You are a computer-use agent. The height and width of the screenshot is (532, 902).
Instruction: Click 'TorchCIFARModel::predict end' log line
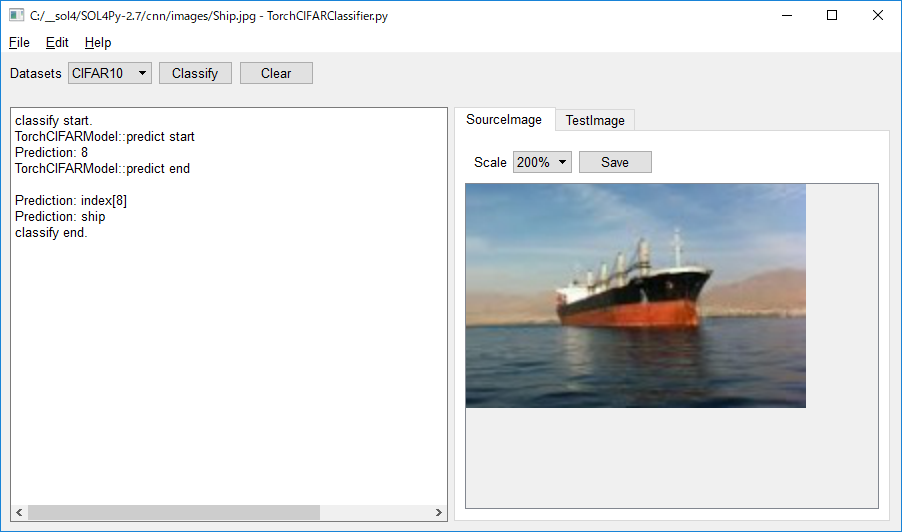[x=102, y=169]
